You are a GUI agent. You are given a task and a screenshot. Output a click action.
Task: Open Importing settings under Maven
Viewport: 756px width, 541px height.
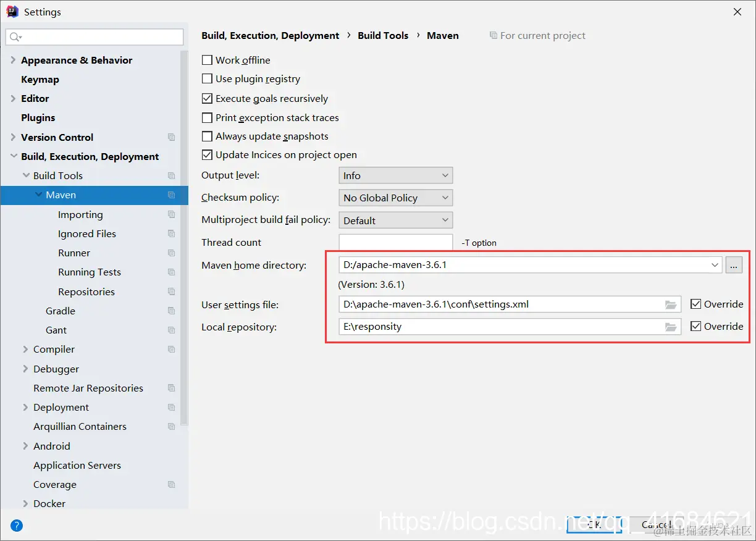tap(80, 214)
